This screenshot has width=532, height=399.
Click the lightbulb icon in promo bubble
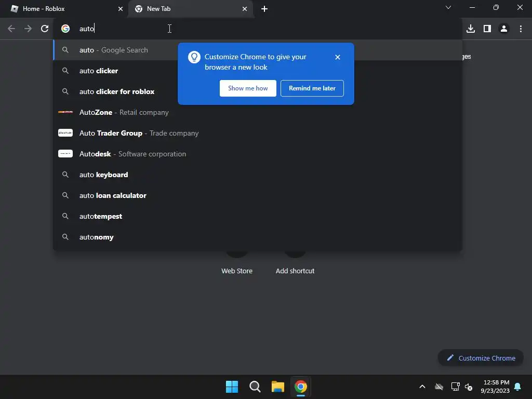(x=194, y=57)
